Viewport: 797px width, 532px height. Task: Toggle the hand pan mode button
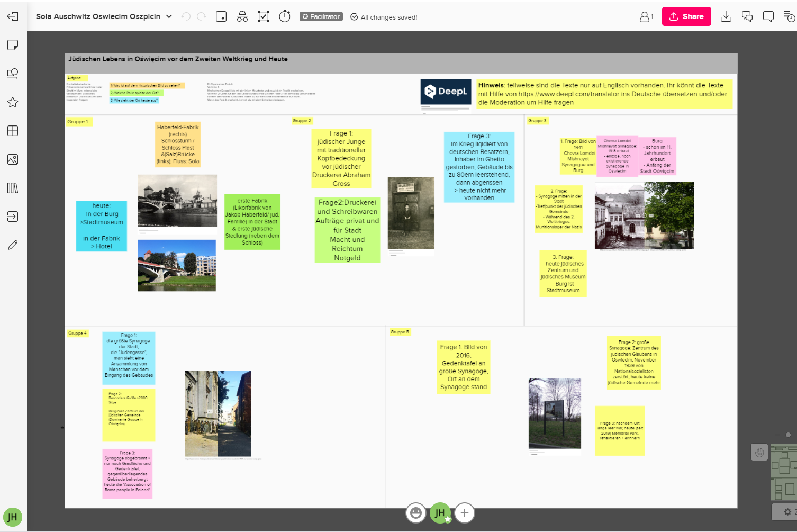coord(759,452)
